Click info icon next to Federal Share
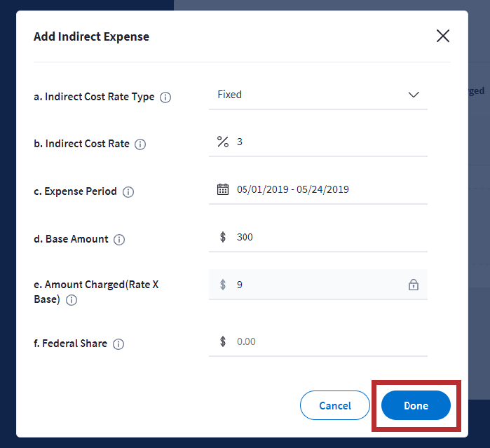 tap(118, 344)
